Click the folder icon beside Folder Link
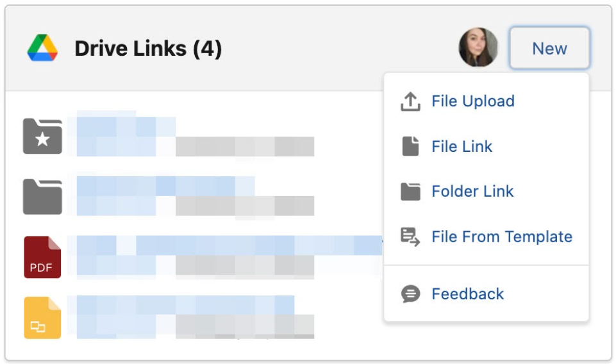 point(410,192)
